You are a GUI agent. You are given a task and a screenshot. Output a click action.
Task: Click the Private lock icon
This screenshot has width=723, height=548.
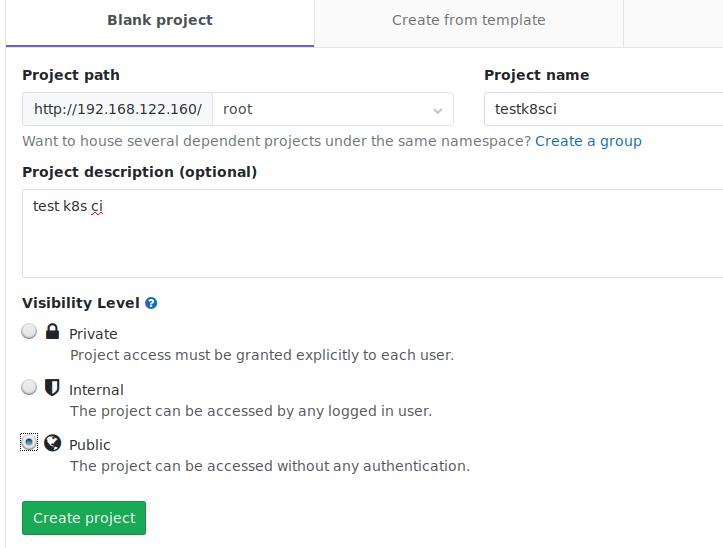coord(53,332)
